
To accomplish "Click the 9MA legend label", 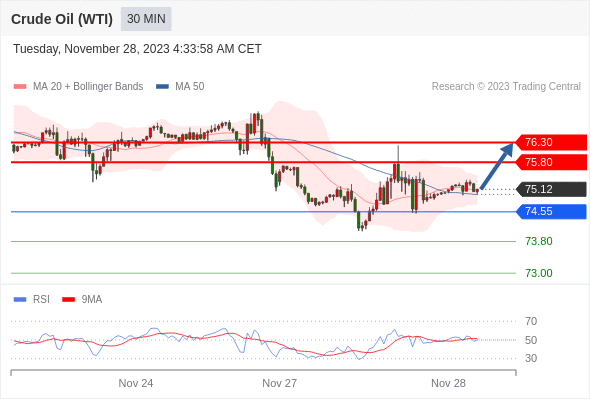I will tap(92, 300).
